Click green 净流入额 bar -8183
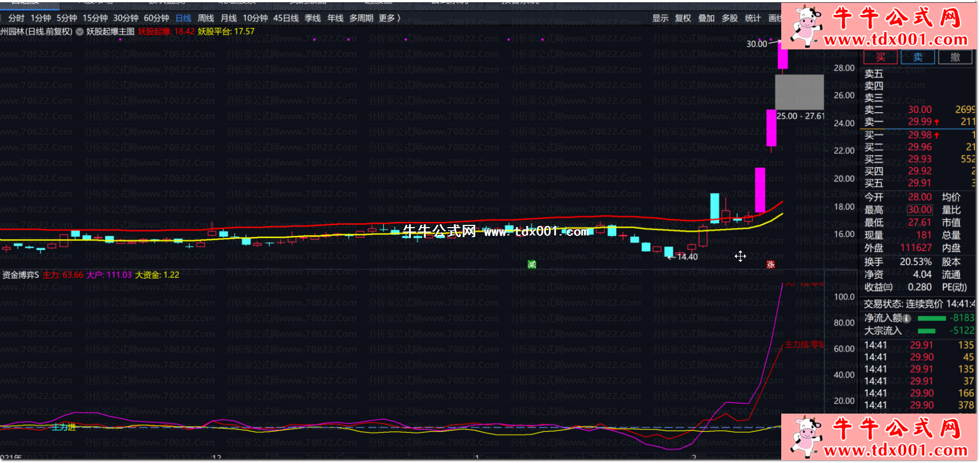The width and height of the screenshot is (980, 463). (931, 319)
